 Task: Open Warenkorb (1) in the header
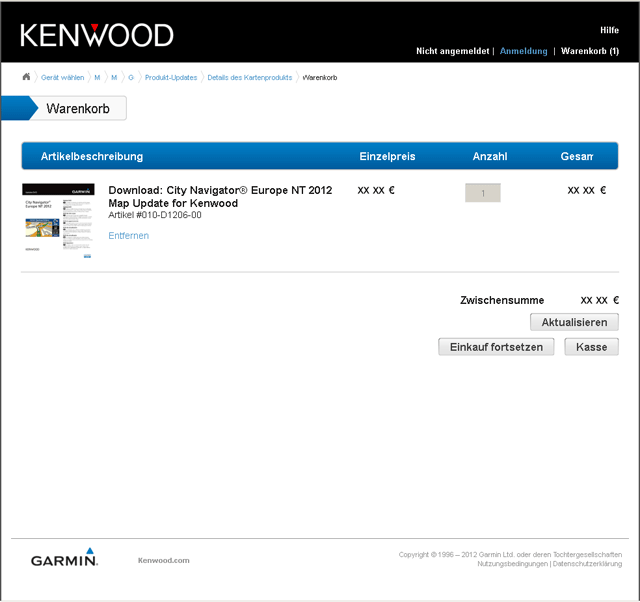[589, 51]
